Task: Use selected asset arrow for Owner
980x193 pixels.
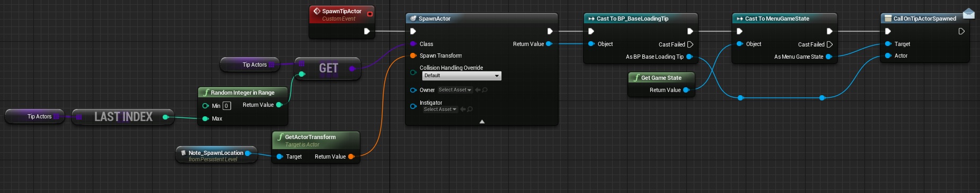Action: click(x=478, y=90)
